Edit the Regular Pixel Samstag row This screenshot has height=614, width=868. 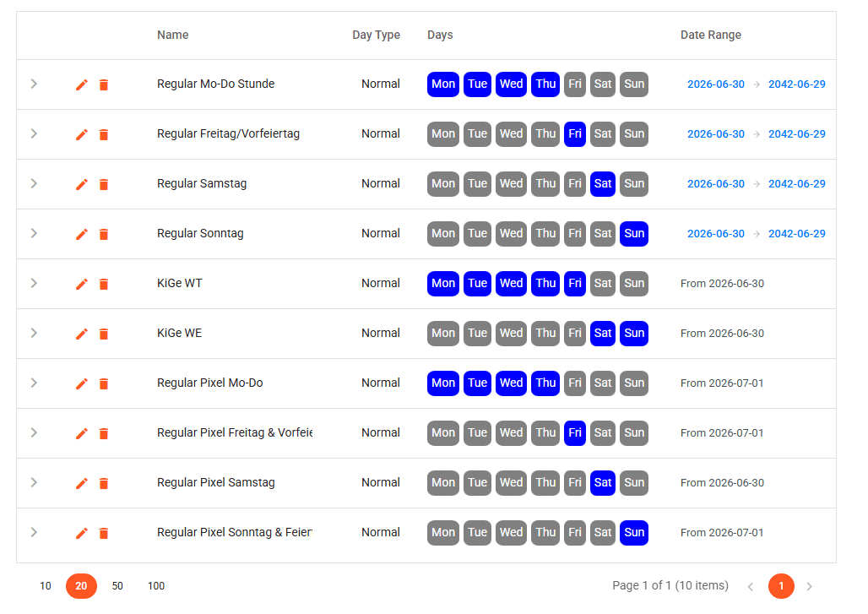pos(81,483)
